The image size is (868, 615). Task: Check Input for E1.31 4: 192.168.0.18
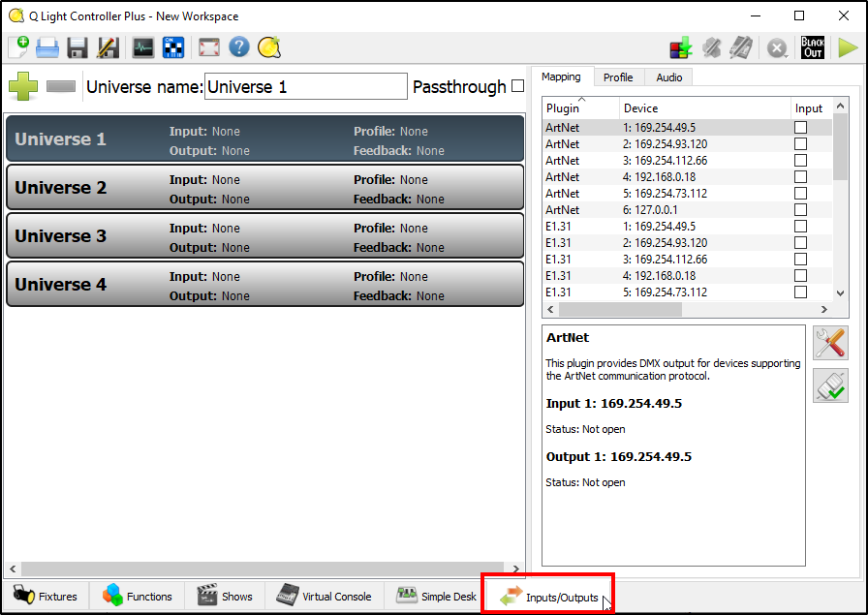[x=800, y=276]
